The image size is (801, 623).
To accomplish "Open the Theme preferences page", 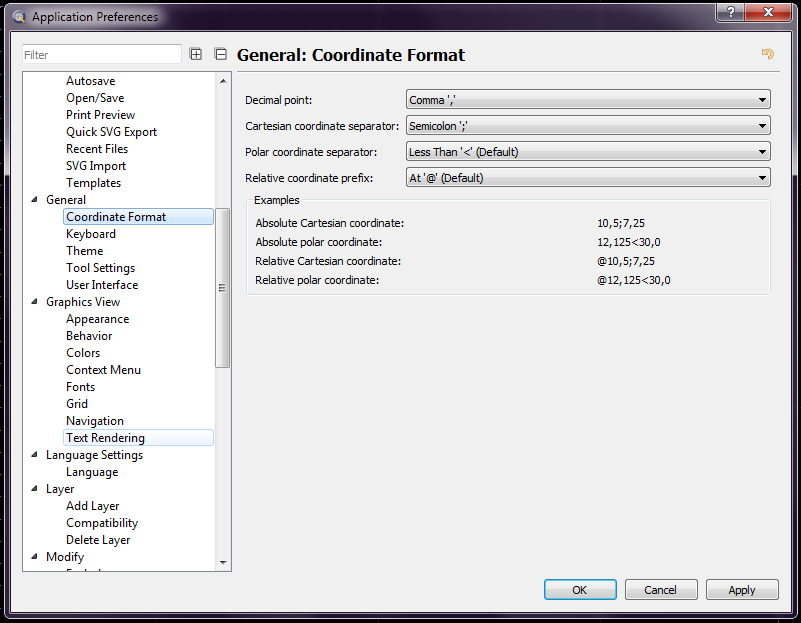I will [85, 251].
